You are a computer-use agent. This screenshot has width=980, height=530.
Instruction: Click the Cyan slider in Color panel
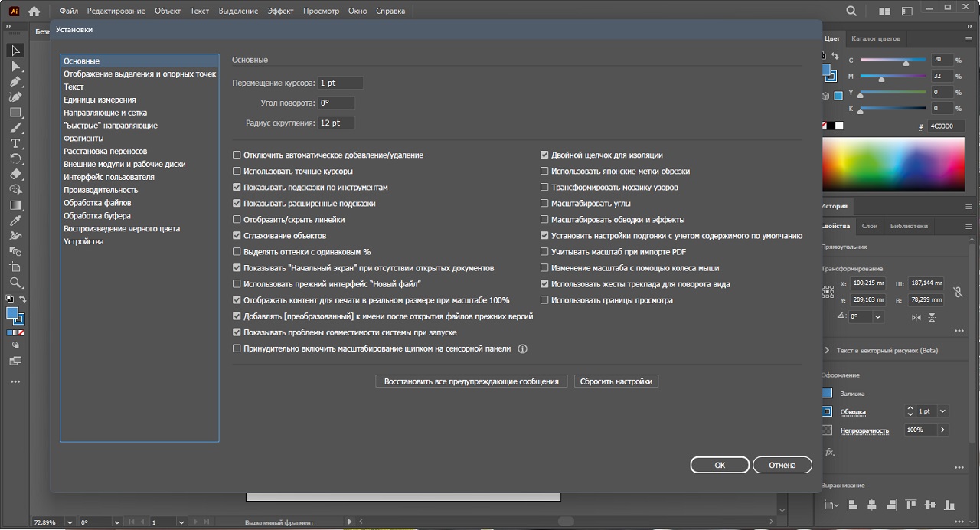(x=906, y=61)
